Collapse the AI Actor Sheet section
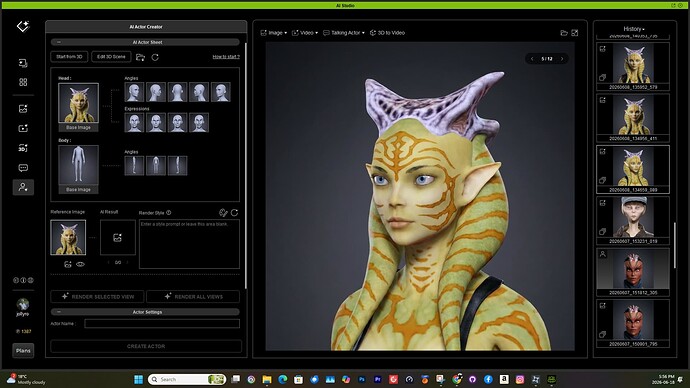Viewport: 690px width, 388px height. pyautogui.click(x=59, y=42)
